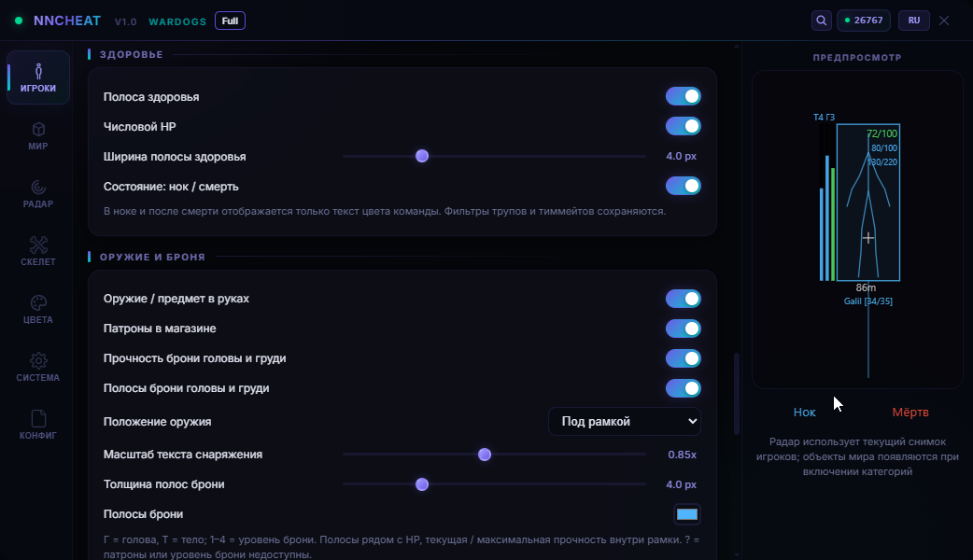This screenshot has width=973, height=560.
Task: Open the Полосы брони color swatch
Action: [x=687, y=514]
